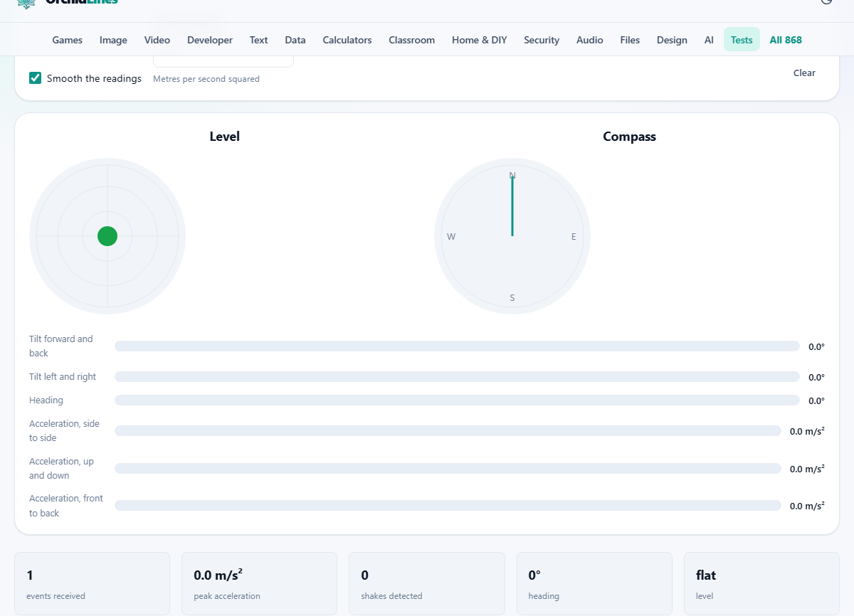Click the N marker on the compass

[512, 175]
